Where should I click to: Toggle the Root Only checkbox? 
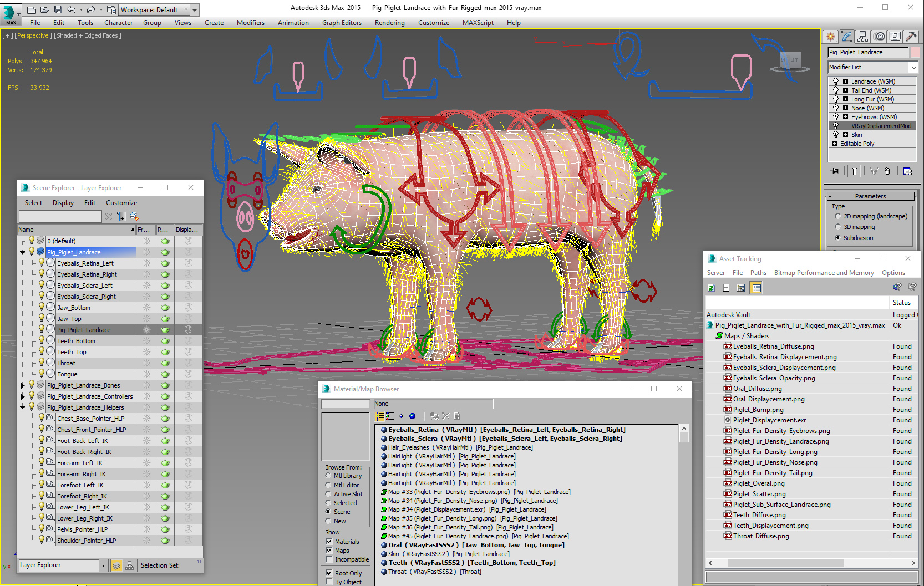329,573
